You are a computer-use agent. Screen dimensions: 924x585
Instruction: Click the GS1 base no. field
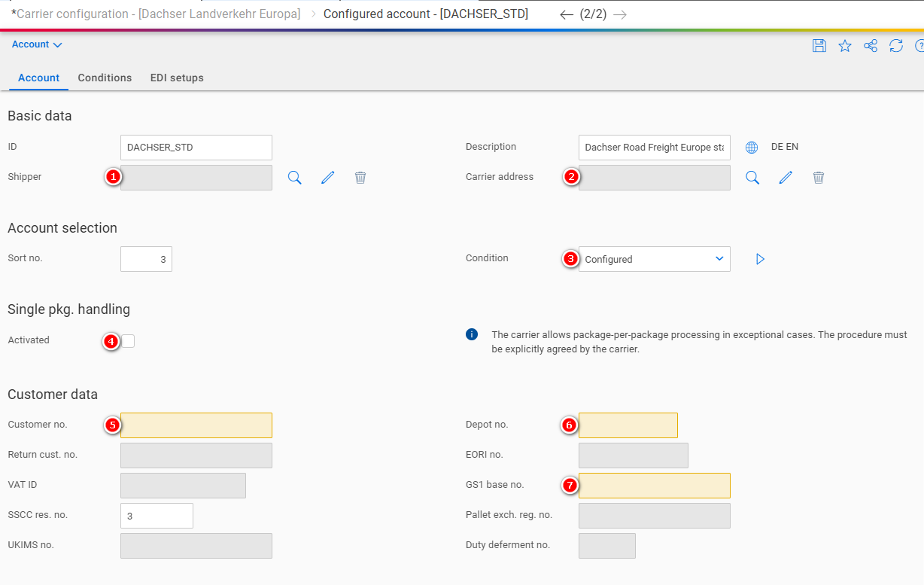(655, 486)
